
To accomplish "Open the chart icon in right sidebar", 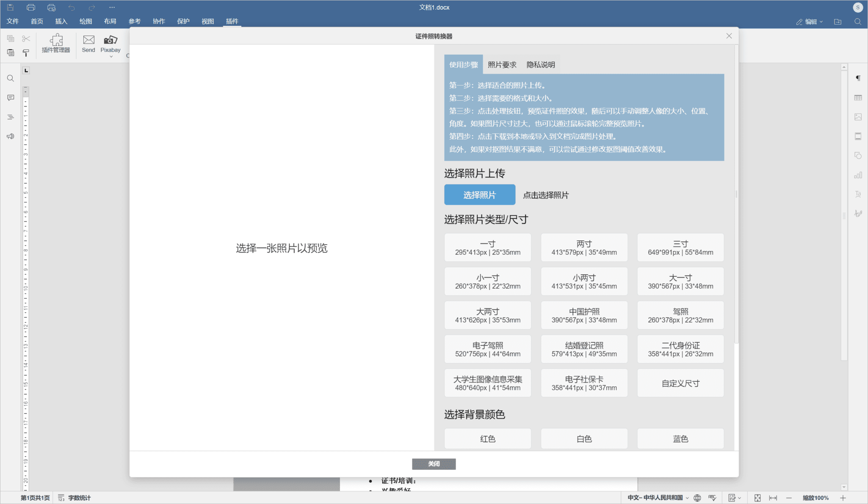I will [859, 174].
